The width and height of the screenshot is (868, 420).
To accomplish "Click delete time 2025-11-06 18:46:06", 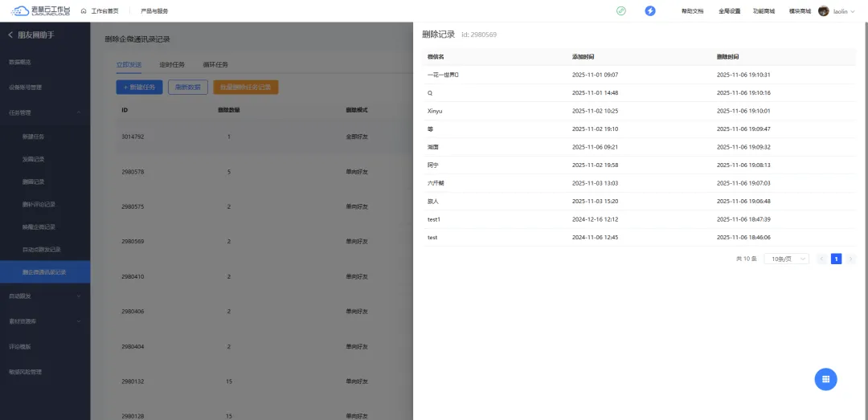I will pos(743,238).
